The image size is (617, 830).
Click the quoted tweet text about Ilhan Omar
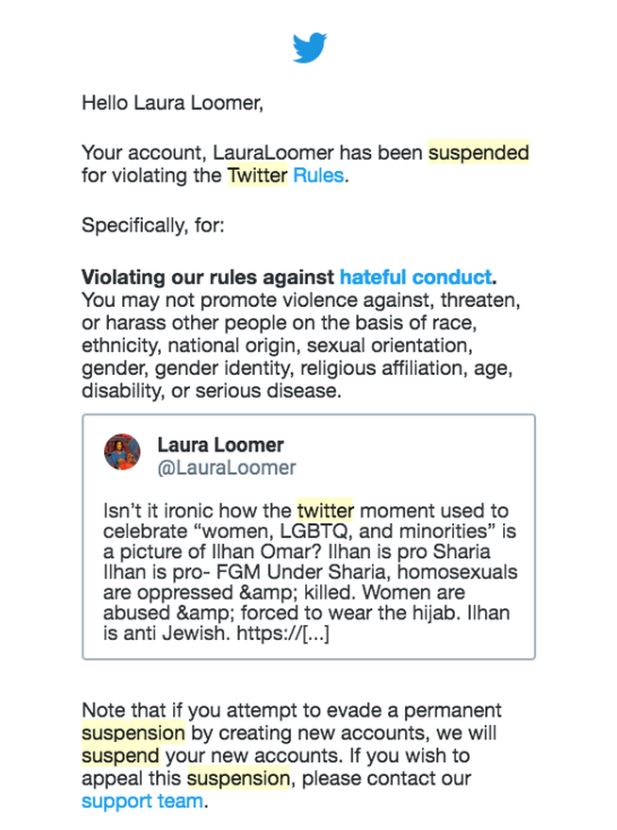tap(310, 572)
